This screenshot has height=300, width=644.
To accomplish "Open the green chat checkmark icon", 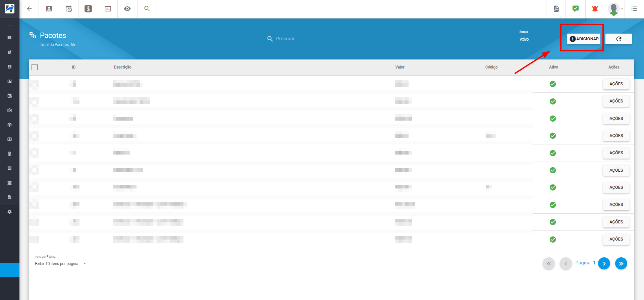I will point(576,9).
